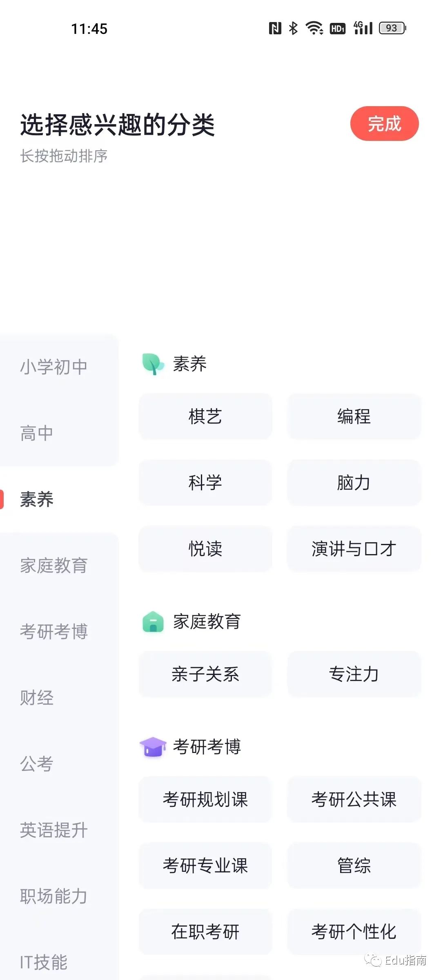Open the 英语提升 sidebar category
The width and height of the screenshot is (441, 980).
54,830
